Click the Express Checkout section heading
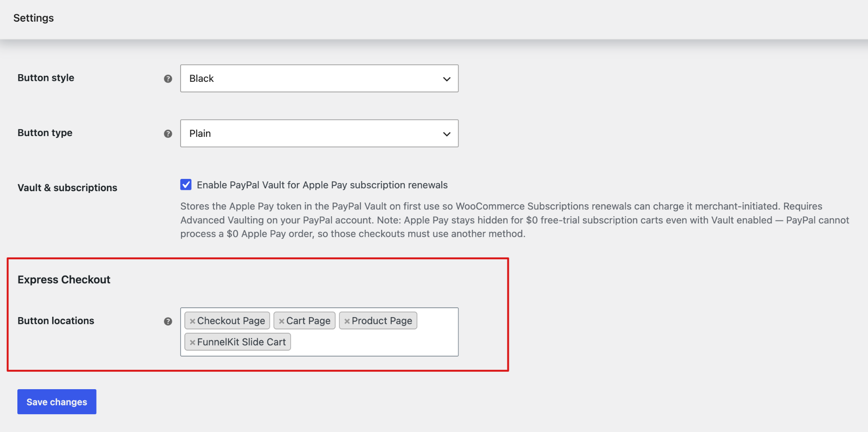Screen dimensions: 868x432 point(64,280)
